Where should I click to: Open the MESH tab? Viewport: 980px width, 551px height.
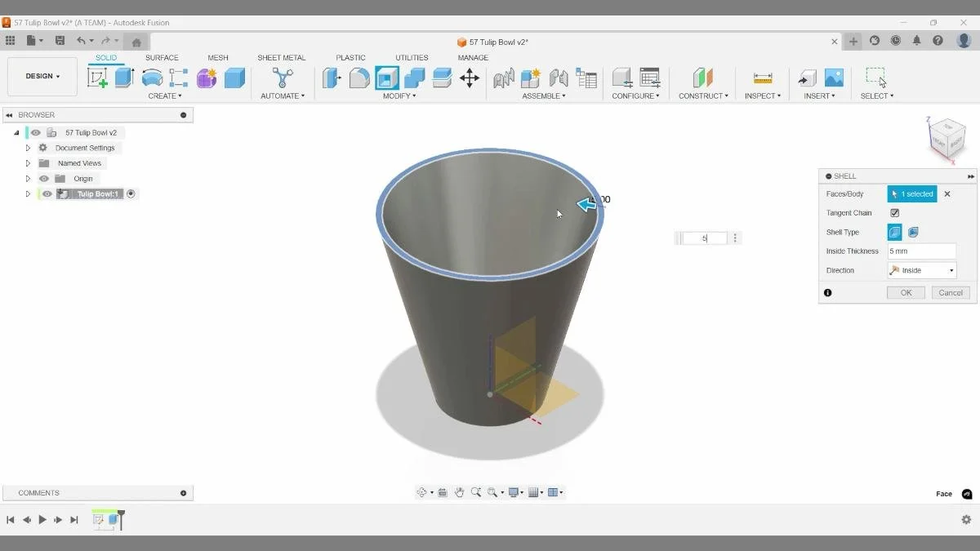(217, 57)
